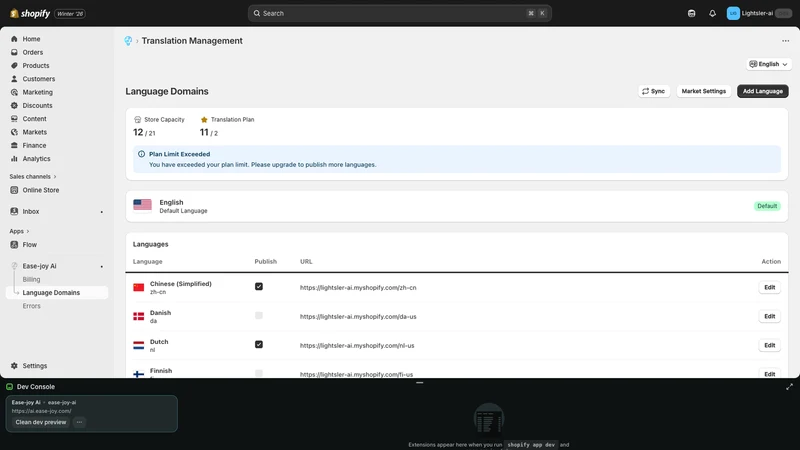This screenshot has height=450, width=800.
Task: Click the Analytics chart icon
Action: [14, 158]
